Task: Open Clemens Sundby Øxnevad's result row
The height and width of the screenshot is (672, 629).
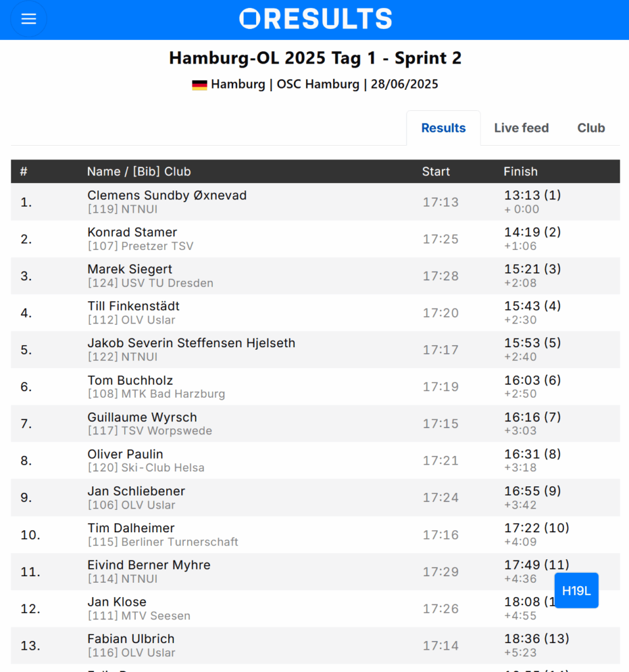Action: (x=315, y=202)
